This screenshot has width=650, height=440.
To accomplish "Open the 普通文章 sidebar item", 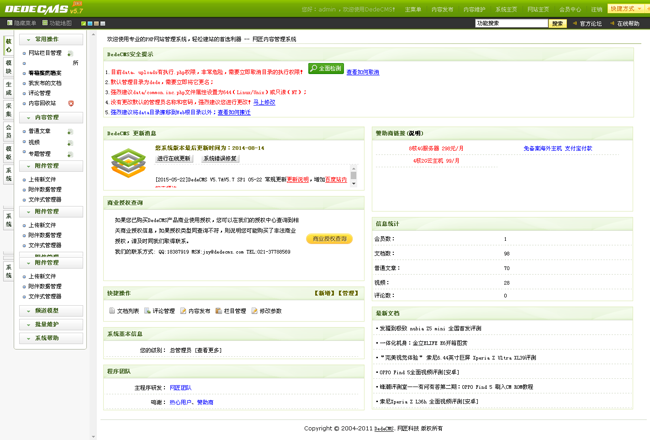I will [x=40, y=131].
